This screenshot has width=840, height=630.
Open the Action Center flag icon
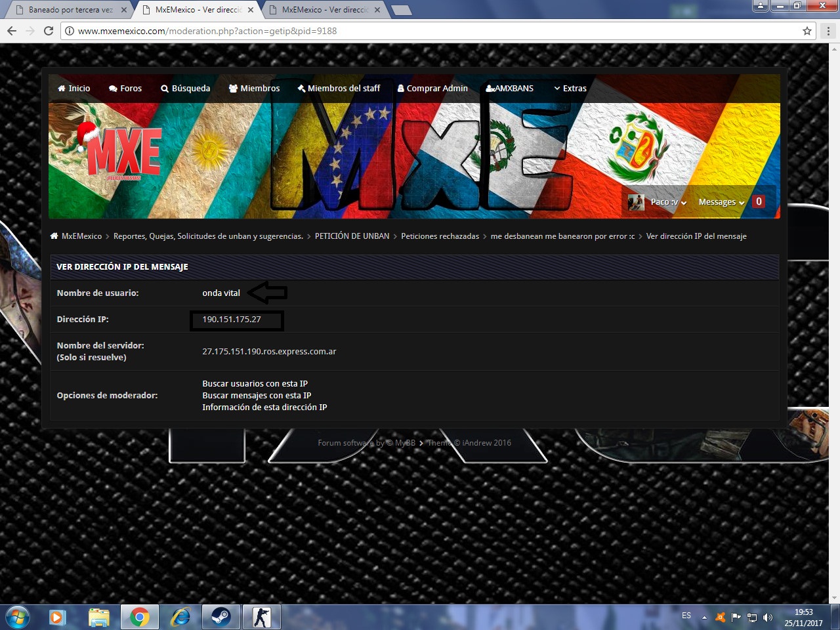pos(736,618)
